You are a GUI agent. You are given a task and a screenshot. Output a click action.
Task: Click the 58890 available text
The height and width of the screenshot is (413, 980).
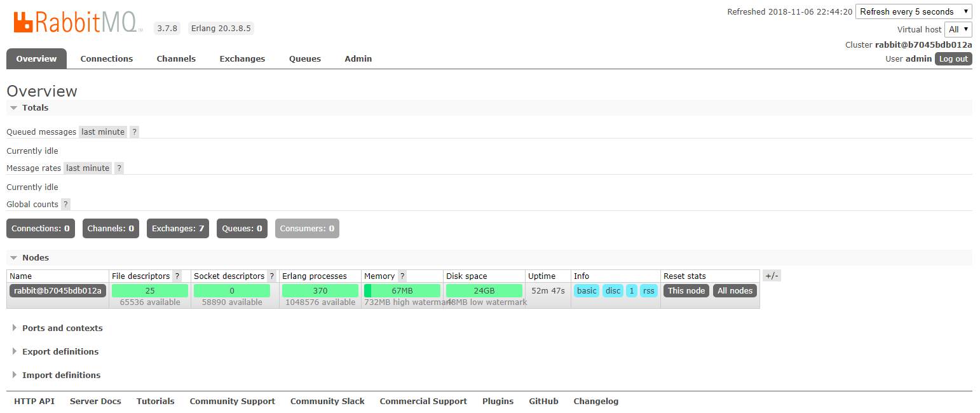click(x=232, y=302)
